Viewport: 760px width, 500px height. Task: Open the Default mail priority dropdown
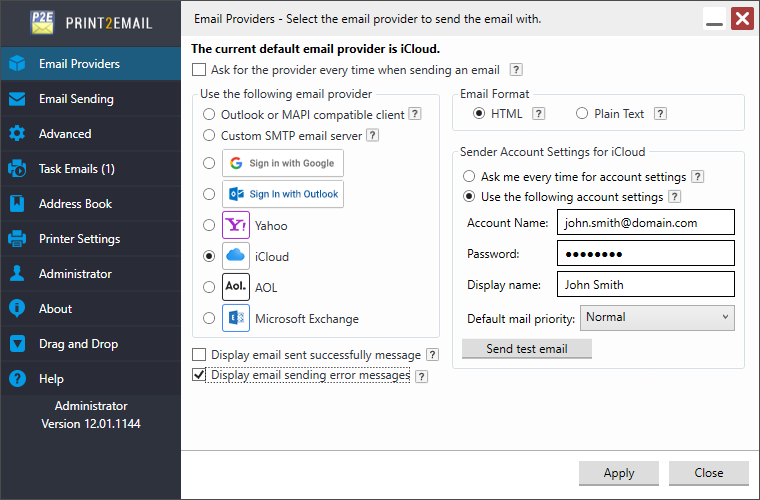tap(657, 317)
